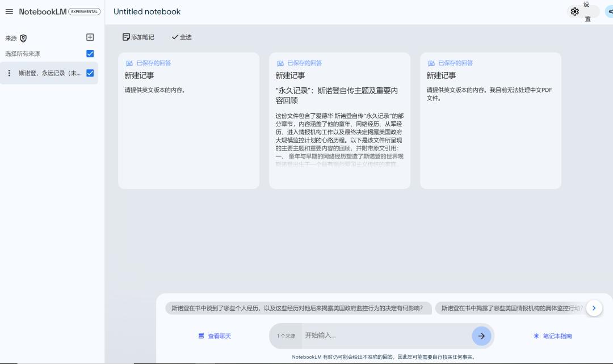Click the 查看聊天 chat icon
The height and width of the screenshot is (364, 613).
click(x=200, y=336)
